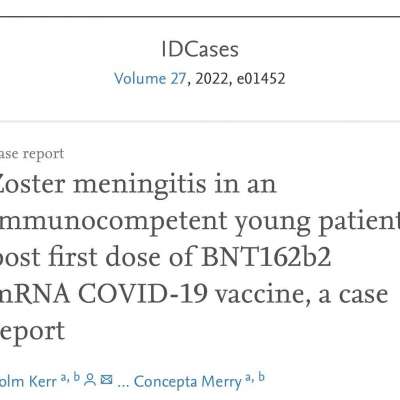Click the word 'meningitis' in the heading

(139, 186)
